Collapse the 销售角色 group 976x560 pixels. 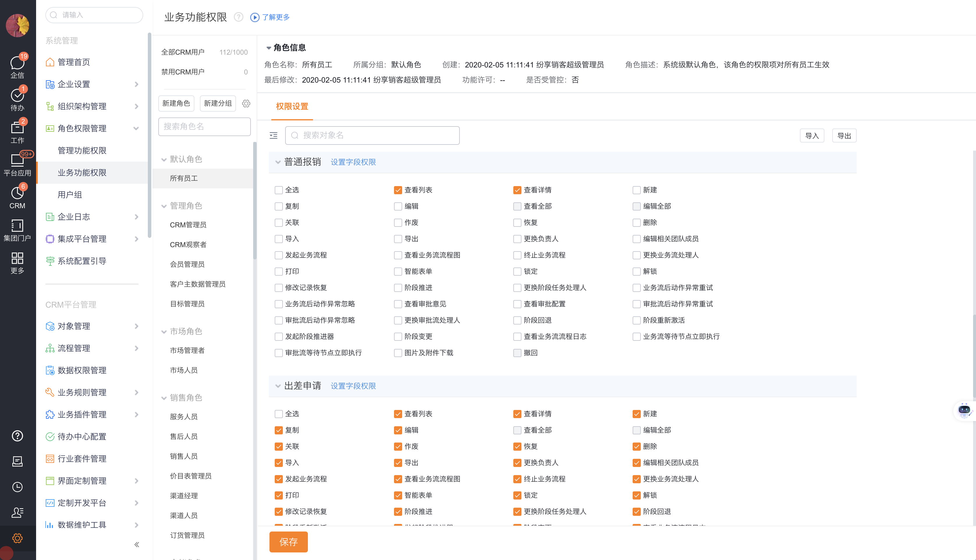[164, 398]
